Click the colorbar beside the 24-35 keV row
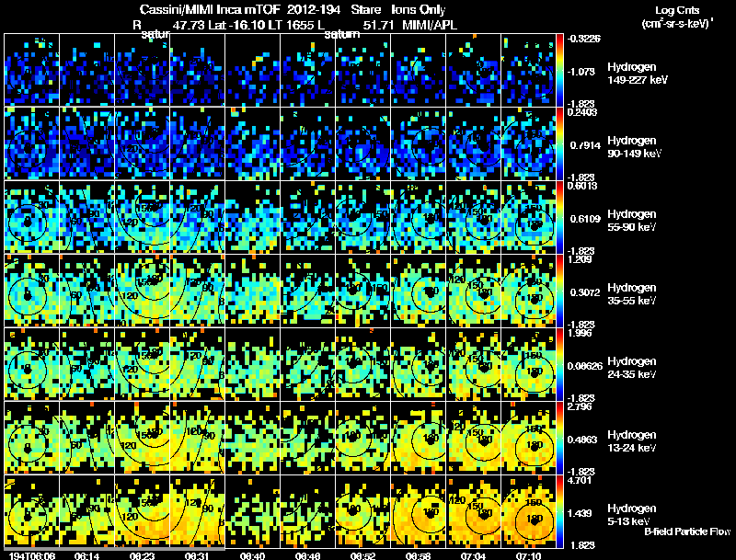736x560 pixels. pos(559,364)
